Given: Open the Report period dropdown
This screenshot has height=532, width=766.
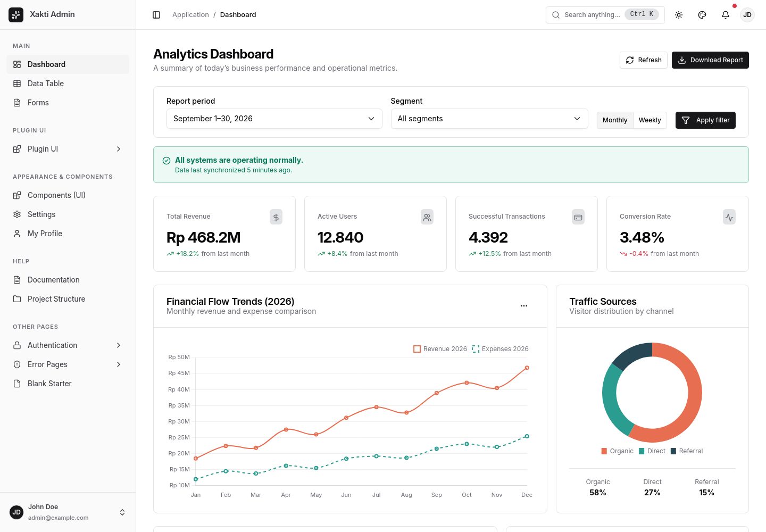Looking at the screenshot, I should 274,119.
